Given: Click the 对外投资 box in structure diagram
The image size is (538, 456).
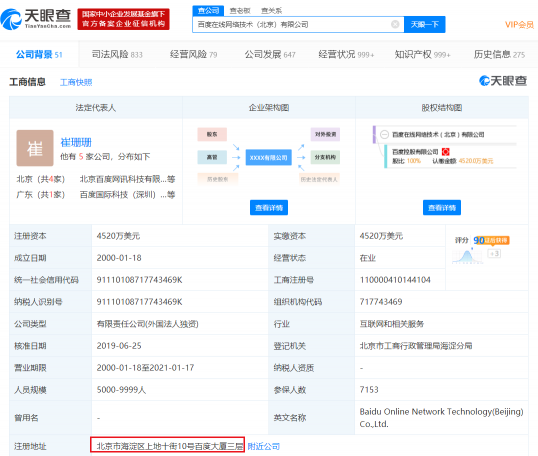Looking at the screenshot, I should click(325, 134).
